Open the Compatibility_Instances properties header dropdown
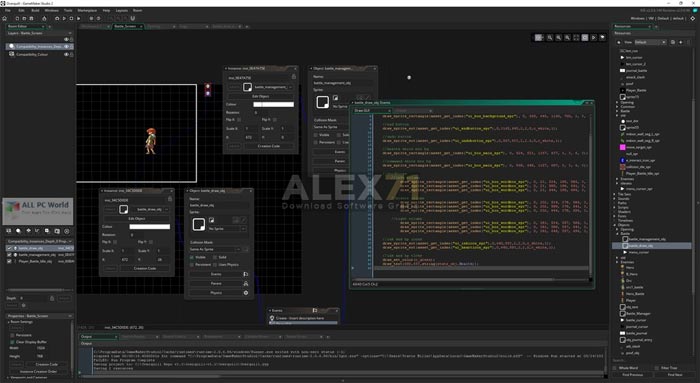 (70, 241)
